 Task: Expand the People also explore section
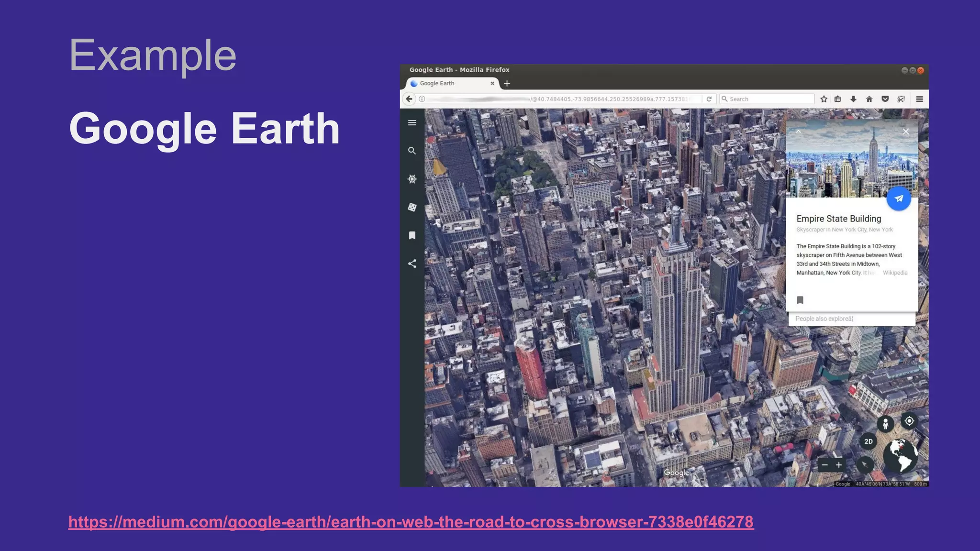[852, 319]
